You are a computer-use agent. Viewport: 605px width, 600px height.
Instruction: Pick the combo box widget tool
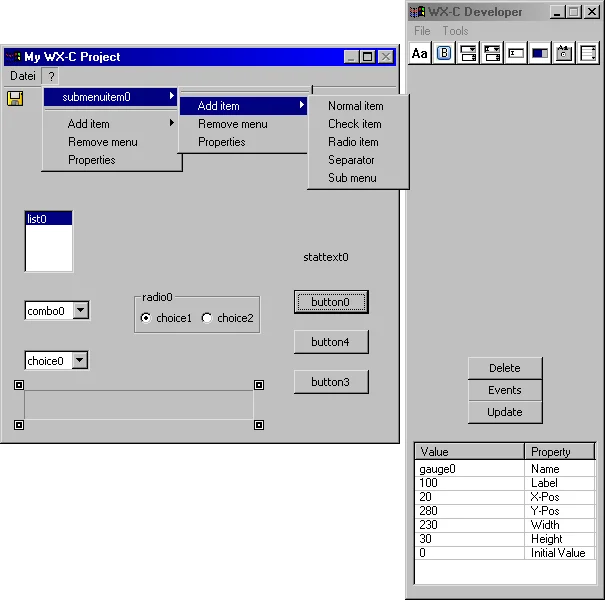[x=492, y=53]
